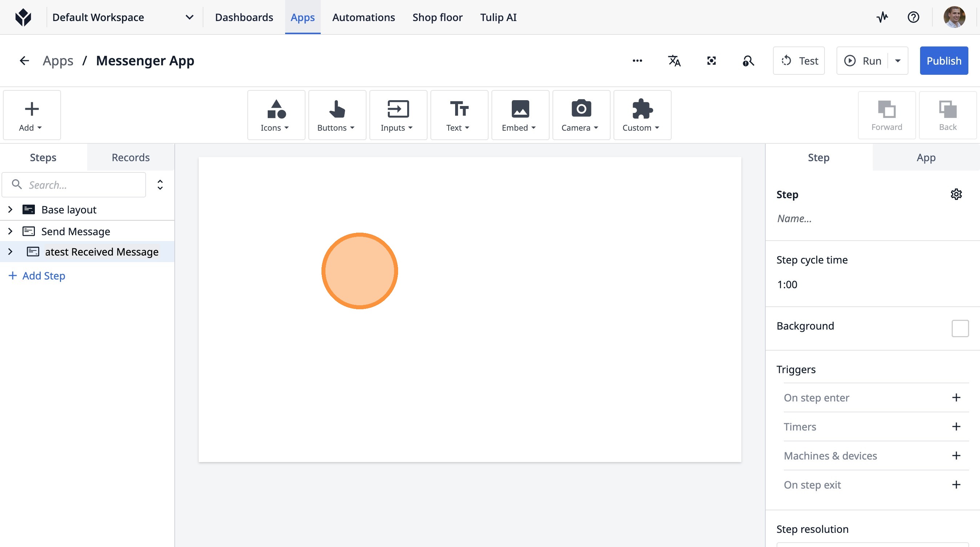Expand the Base layout step
Viewport: 980px width, 547px height.
click(10, 209)
